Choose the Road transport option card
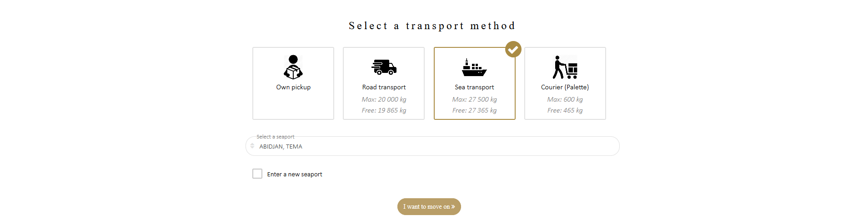The width and height of the screenshot is (868, 221). coord(384,83)
